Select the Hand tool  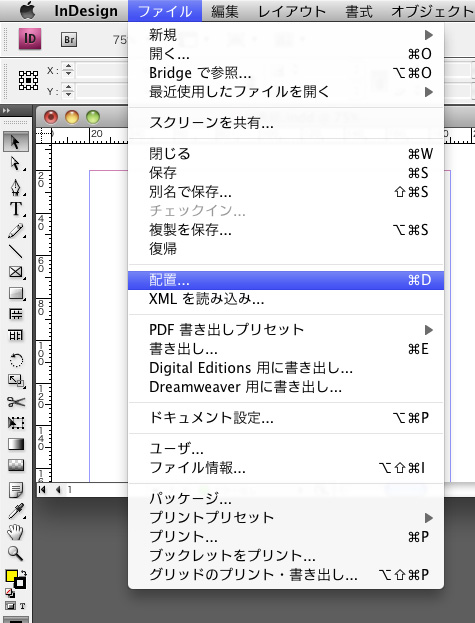point(15,532)
